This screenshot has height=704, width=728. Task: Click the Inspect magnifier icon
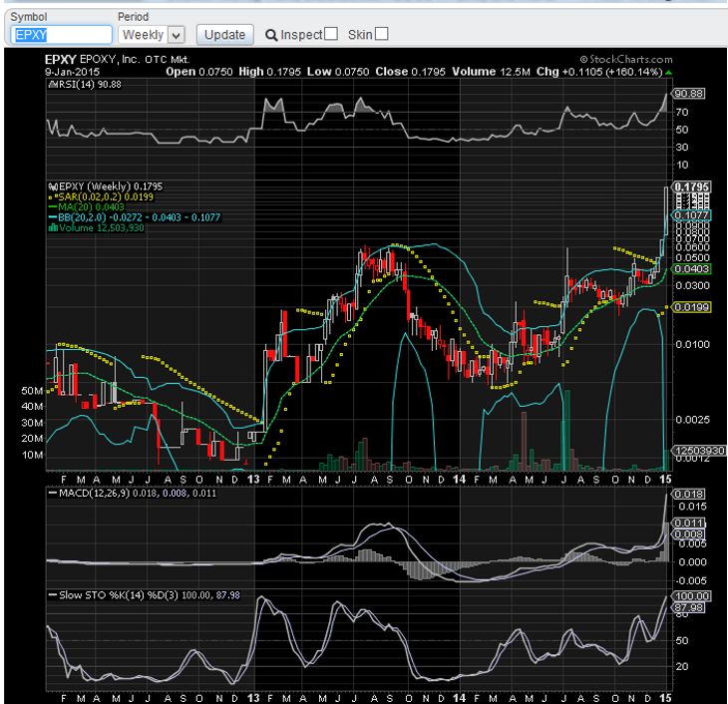click(x=271, y=35)
